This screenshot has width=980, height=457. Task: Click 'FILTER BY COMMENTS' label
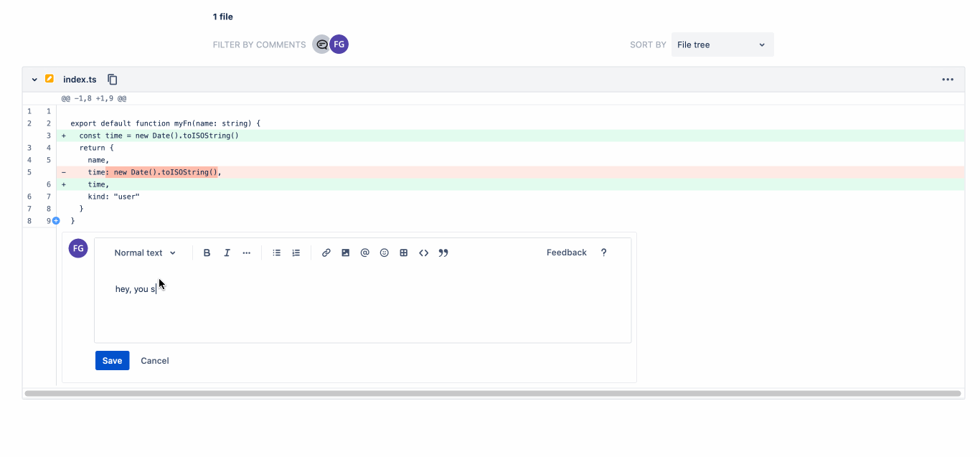click(260, 44)
